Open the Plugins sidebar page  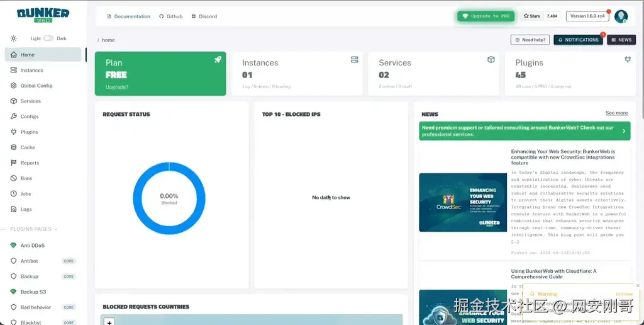[x=43, y=132]
